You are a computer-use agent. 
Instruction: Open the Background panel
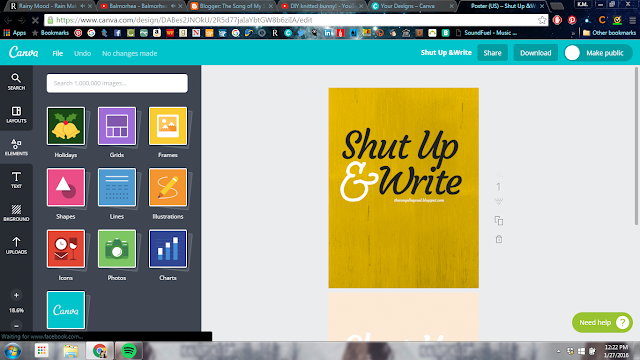[x=16, y=213]
